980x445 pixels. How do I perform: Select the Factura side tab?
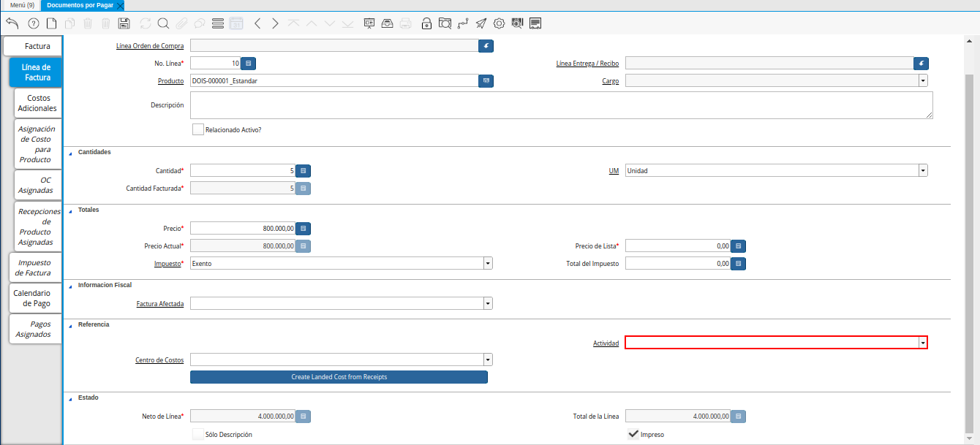pos(33,46)
